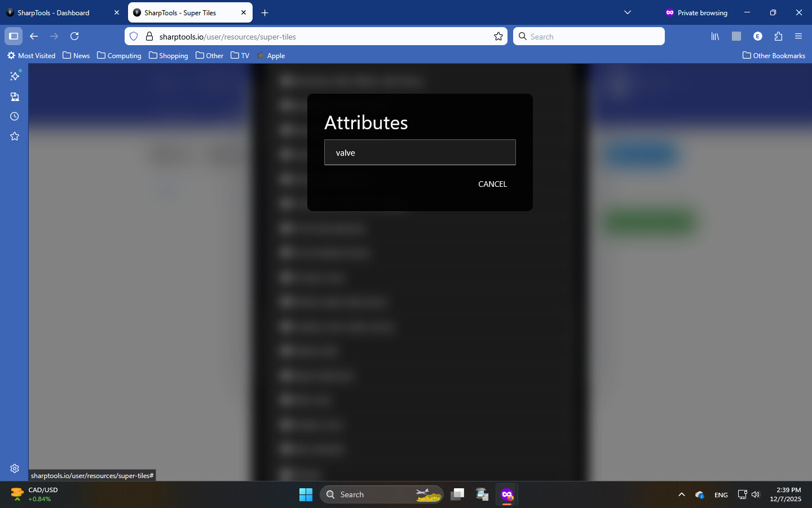Image resolution: width=812 pixels, height=508 pixels.
Task: Open the Computing bookmarks folder
Action: (119, 55)
